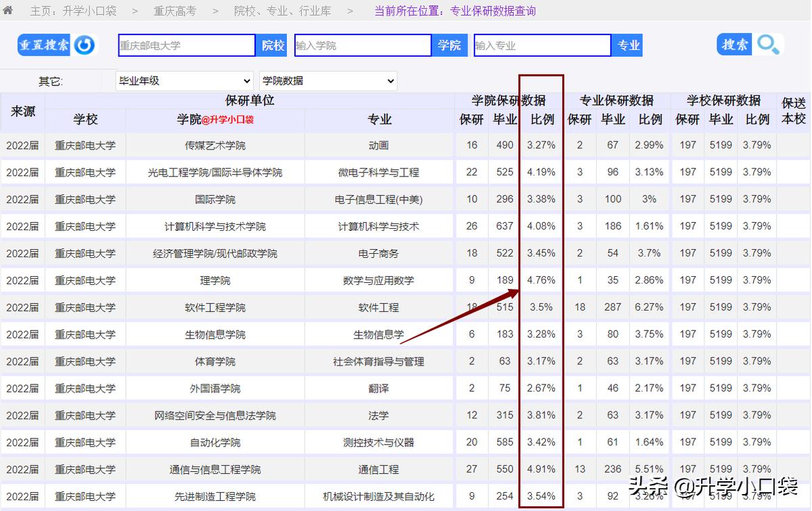
Task: Click the 院校 label next to the university input
Action: [x=273, y=45]
